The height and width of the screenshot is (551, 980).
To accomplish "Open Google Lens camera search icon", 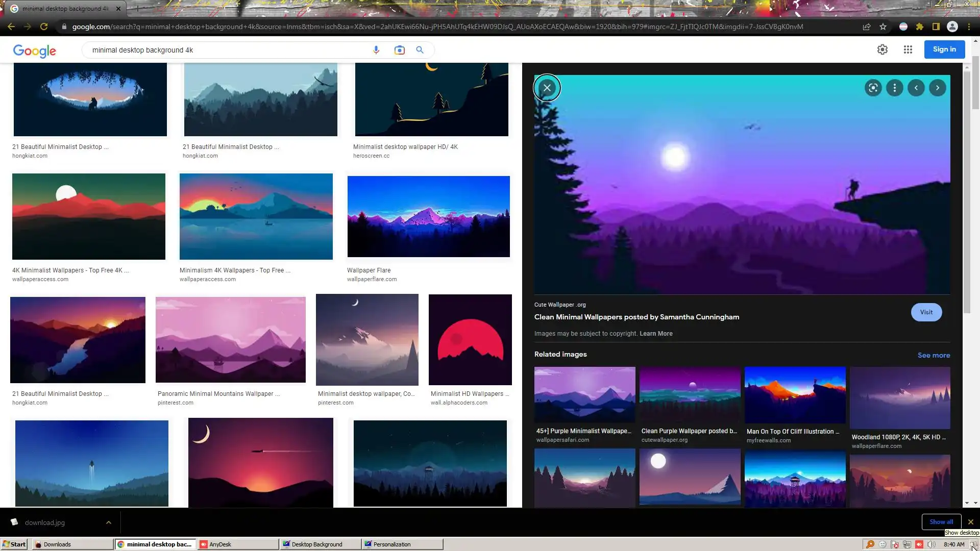I will coord(399,50).
